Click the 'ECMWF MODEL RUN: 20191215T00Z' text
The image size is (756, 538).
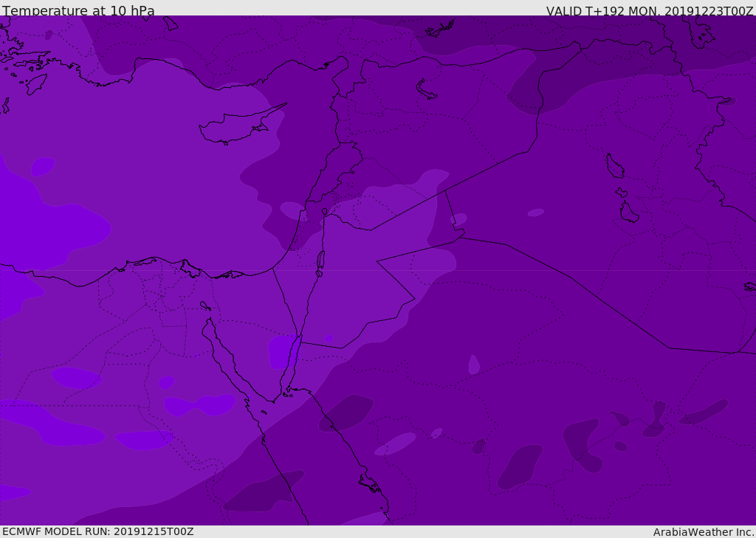coord(98,531)
